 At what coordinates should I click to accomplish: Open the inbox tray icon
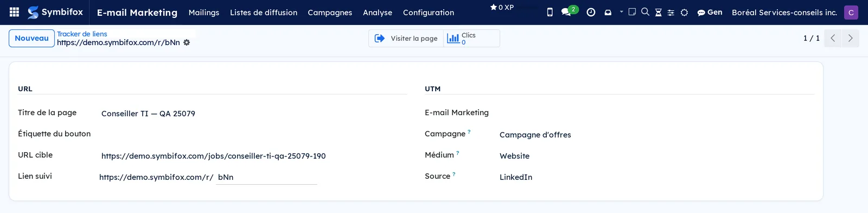click(608, 12)
